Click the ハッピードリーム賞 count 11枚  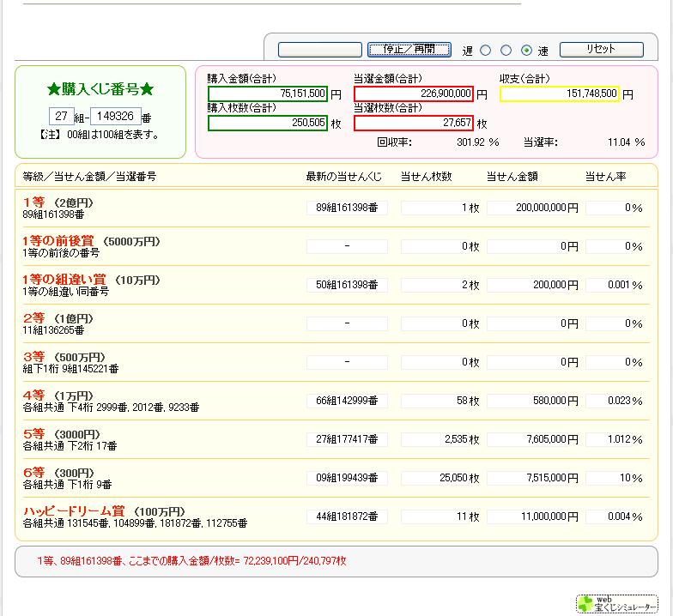[441, 516]
